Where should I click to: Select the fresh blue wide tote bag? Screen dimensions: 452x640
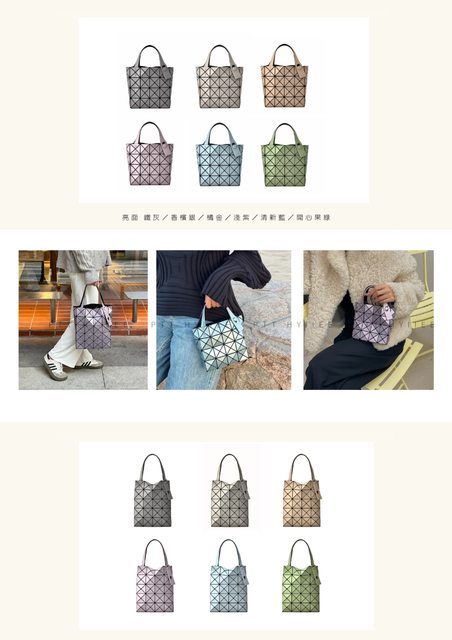click(219, 155)
